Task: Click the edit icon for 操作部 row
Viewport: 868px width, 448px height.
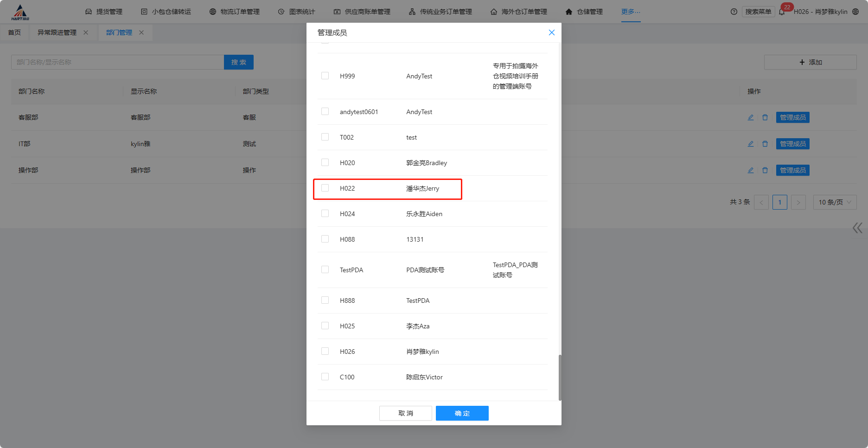Action: tap(751, 171)
